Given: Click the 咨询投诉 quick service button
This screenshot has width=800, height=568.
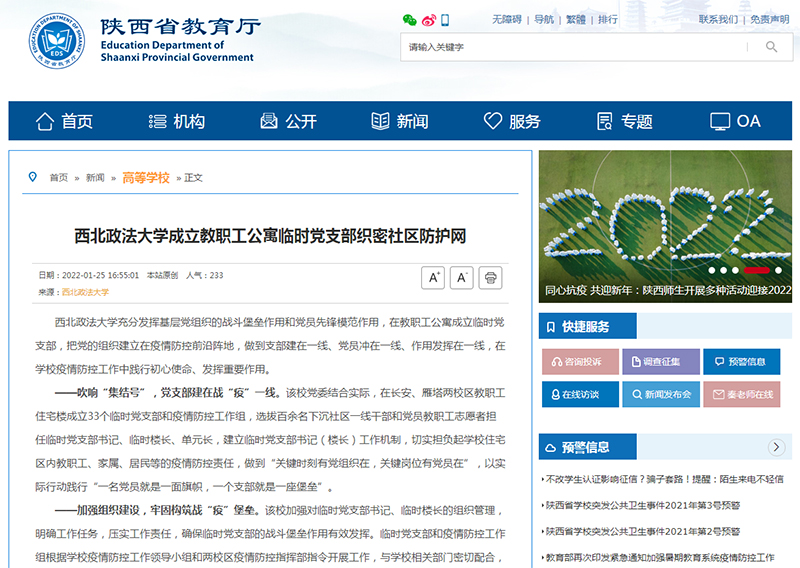Looking at the screenshot, I should (579, 362).
